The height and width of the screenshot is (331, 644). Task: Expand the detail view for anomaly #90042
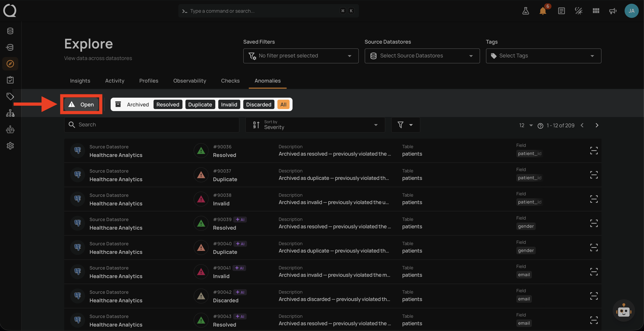594,296
